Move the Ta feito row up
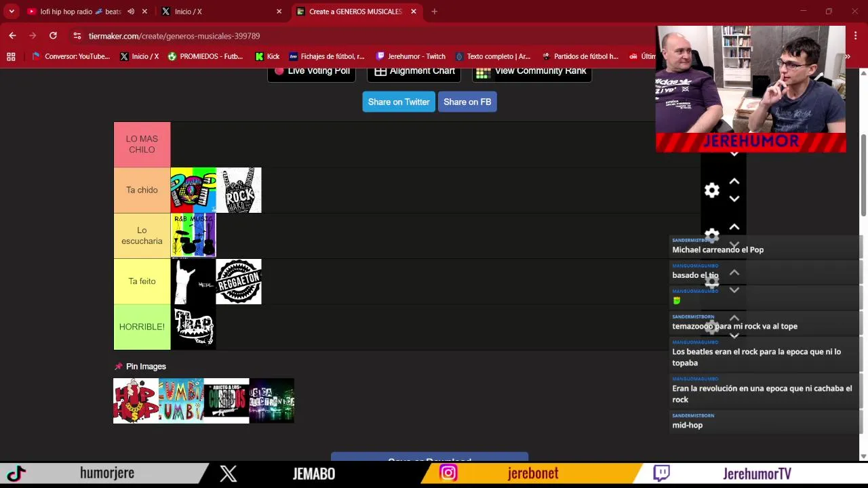This screenshot has height=488, width=868. [734, 272]
